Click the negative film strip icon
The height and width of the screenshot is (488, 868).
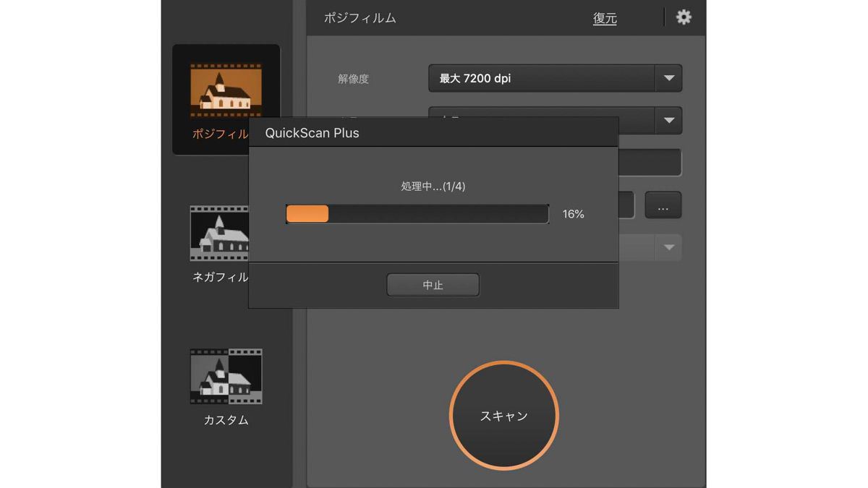(x=217, y=233)
